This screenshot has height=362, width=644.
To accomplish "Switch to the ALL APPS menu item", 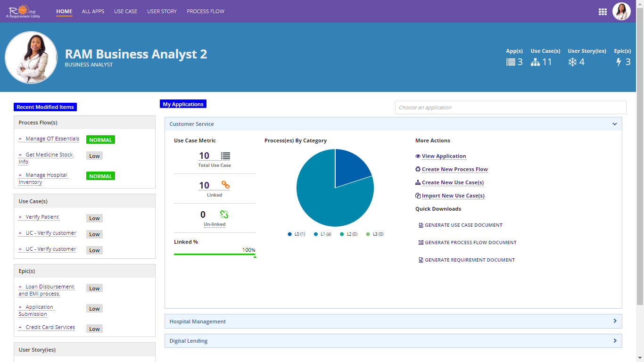I will coord(93,11).
